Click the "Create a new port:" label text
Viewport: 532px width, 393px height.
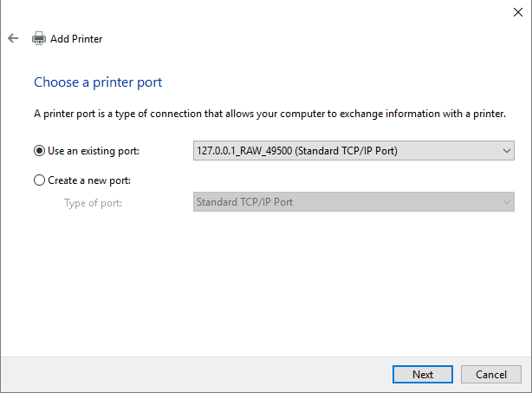[x=93, y=180]
